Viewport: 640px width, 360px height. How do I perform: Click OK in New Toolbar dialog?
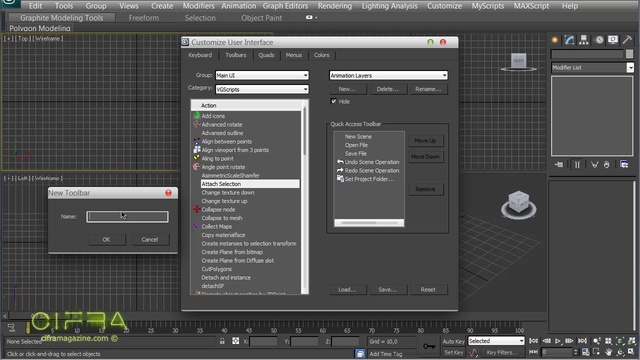107,240
